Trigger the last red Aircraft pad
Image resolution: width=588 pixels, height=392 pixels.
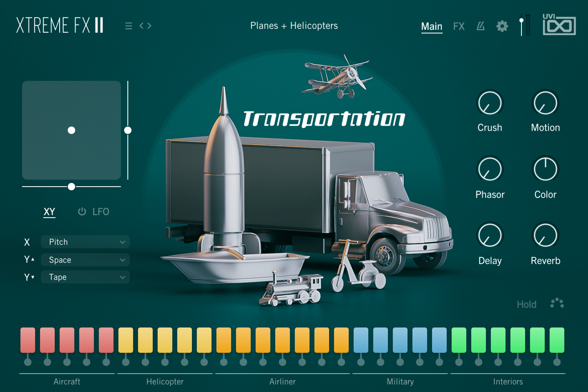[106, 340]
